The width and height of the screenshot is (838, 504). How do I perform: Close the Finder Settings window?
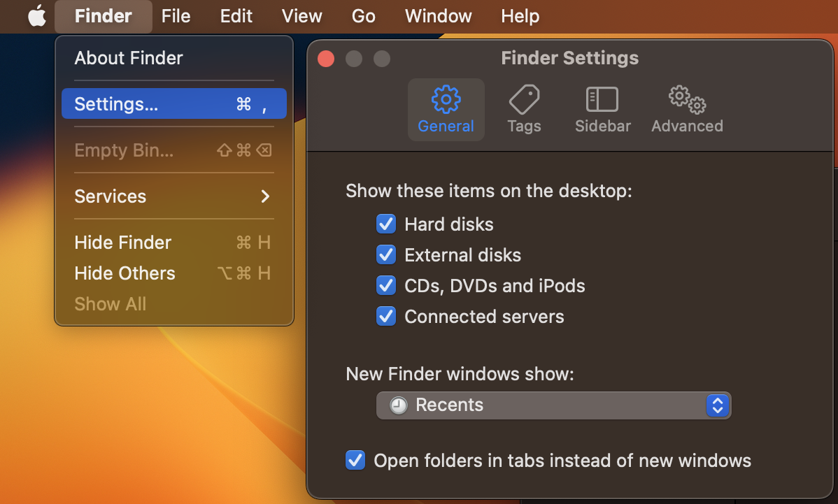tap(326, 58)
